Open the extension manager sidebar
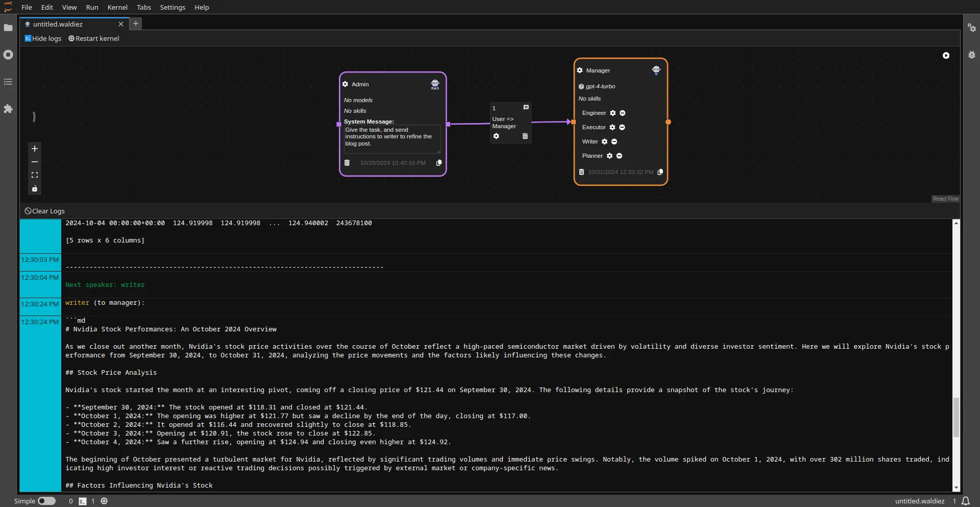Image resolution: width=980 pixels, height=507 pixels. click(8, 109)
